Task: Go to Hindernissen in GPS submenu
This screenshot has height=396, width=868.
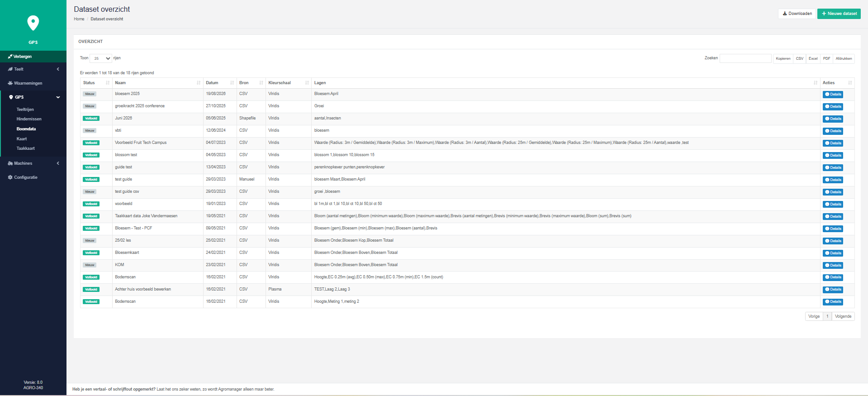Action: [x=29, y=119]
